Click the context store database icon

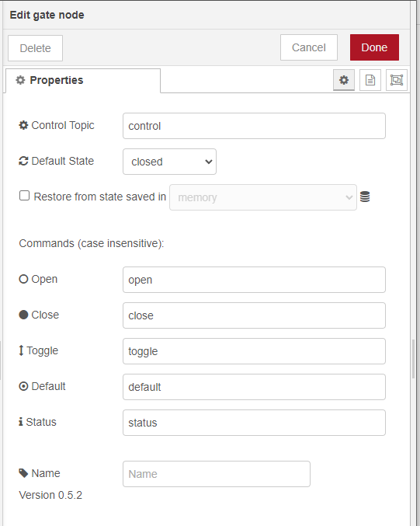365,197
